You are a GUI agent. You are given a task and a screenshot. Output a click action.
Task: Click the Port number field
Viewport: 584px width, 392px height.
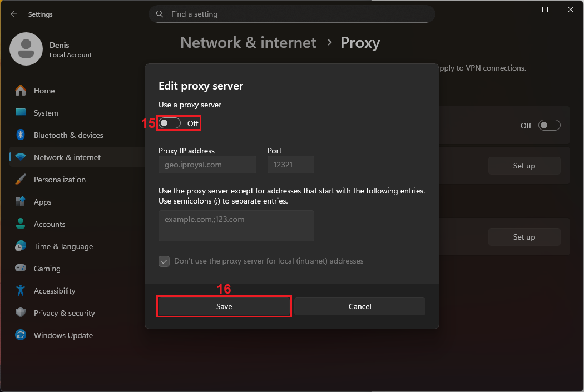(x=291, y=165)
